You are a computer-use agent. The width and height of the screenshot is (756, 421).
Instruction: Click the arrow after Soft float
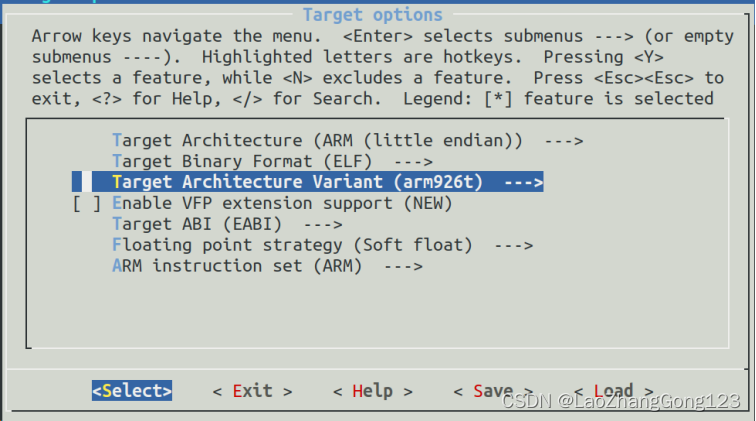[513, 245]
